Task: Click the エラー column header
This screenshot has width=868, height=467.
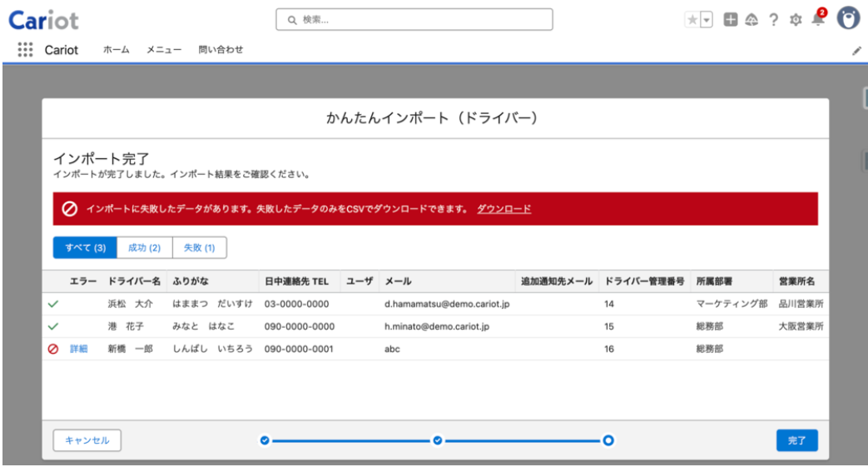Action: 83,281
